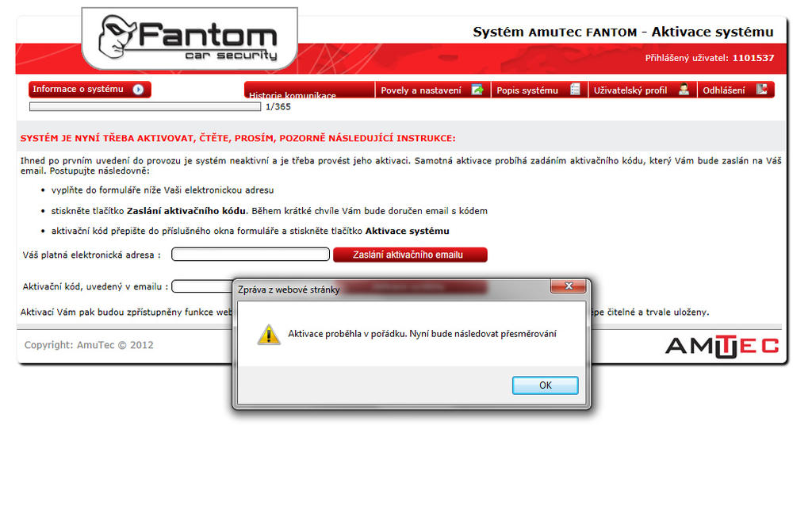The height and width of the screenshot is (506, 812).
Task: Click the AmuTec logo in footer
Action: pos(722,346)
